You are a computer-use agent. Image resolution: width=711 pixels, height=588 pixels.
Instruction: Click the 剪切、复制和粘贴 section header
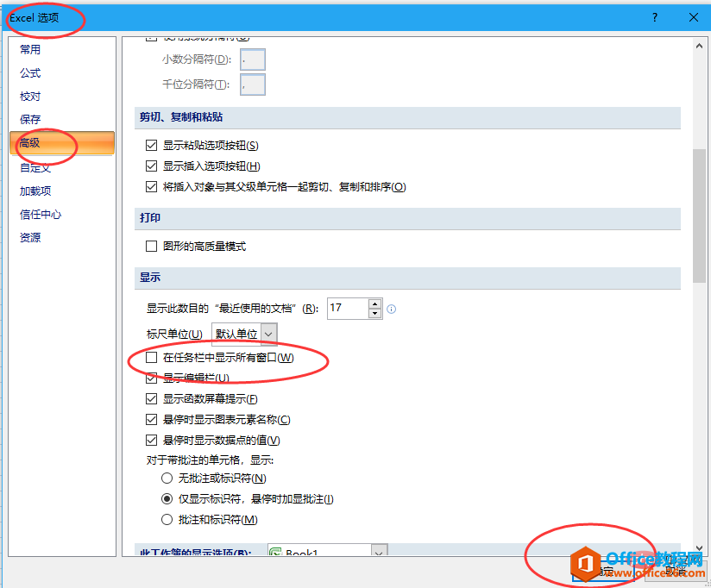[407, 117]
